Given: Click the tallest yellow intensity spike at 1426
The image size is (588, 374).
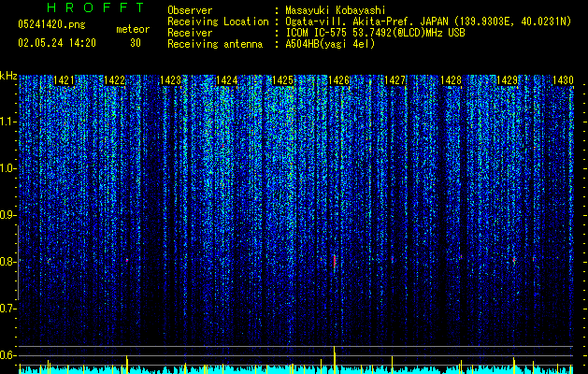Looking at the screenshot, I should click(334, 360).
